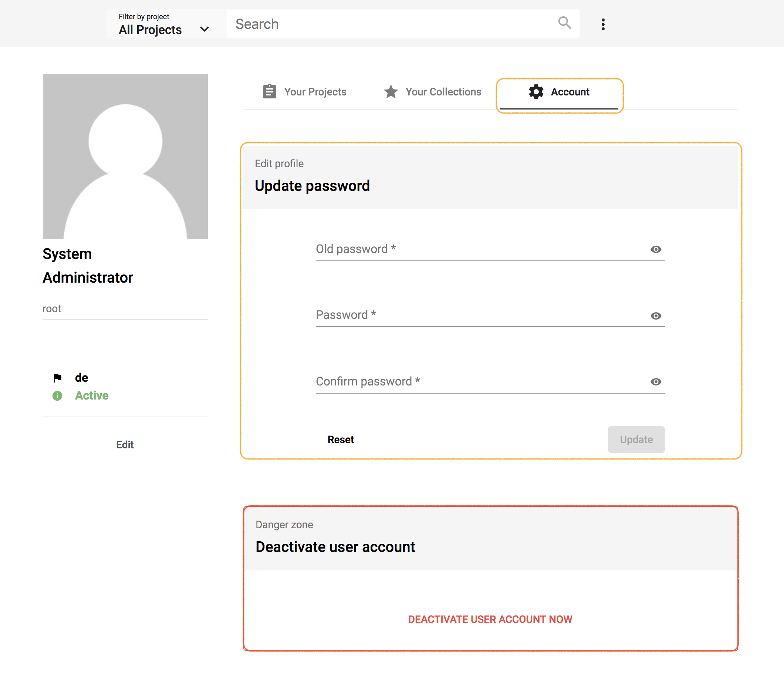Click the Edit profile button
This screenshot has height=694, width=784.
[125, 445]
